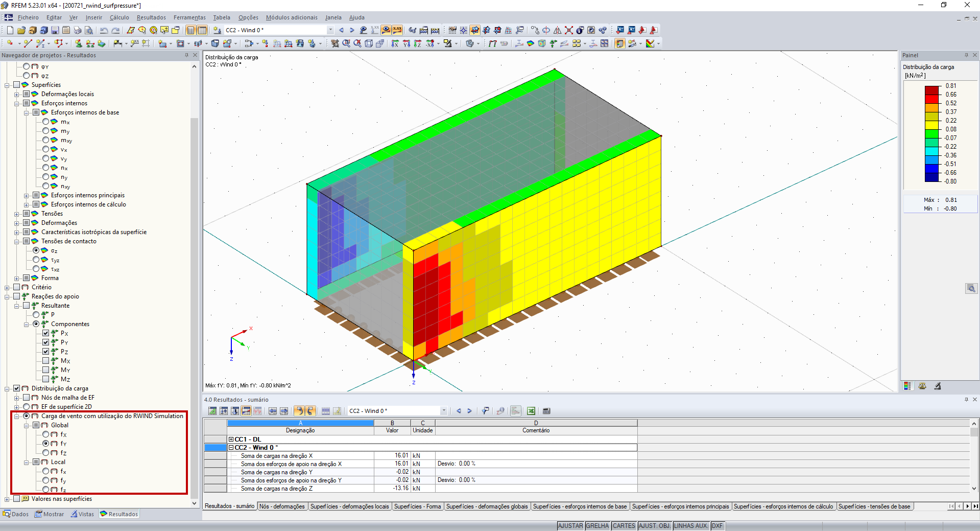This screenshot has width=980, height=531.
Task: Click the red cross delete icon
Action: tap(568, 30)
